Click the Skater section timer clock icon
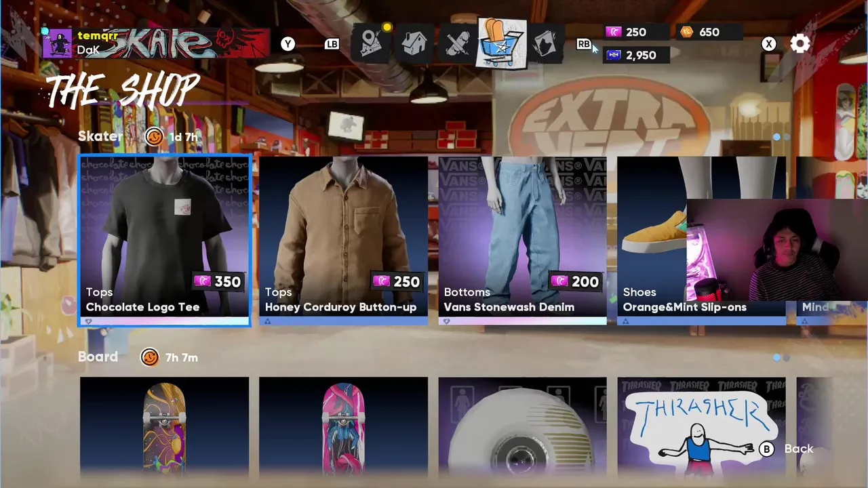The width and height of the screenshot is (868, 488). point(154,136)
